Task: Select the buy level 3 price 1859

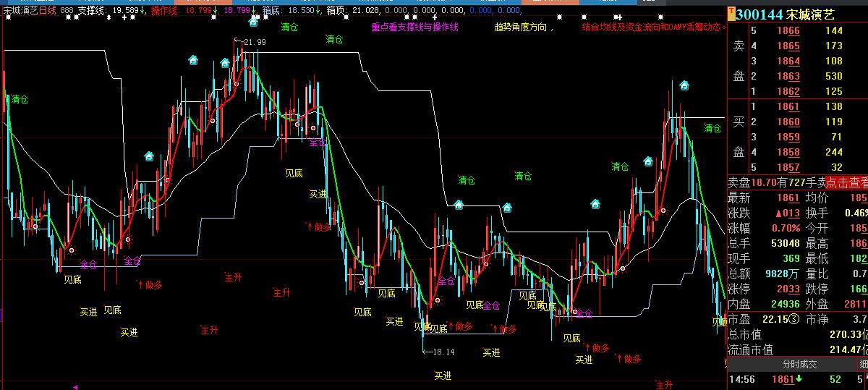Action: [x=788, y=137]
